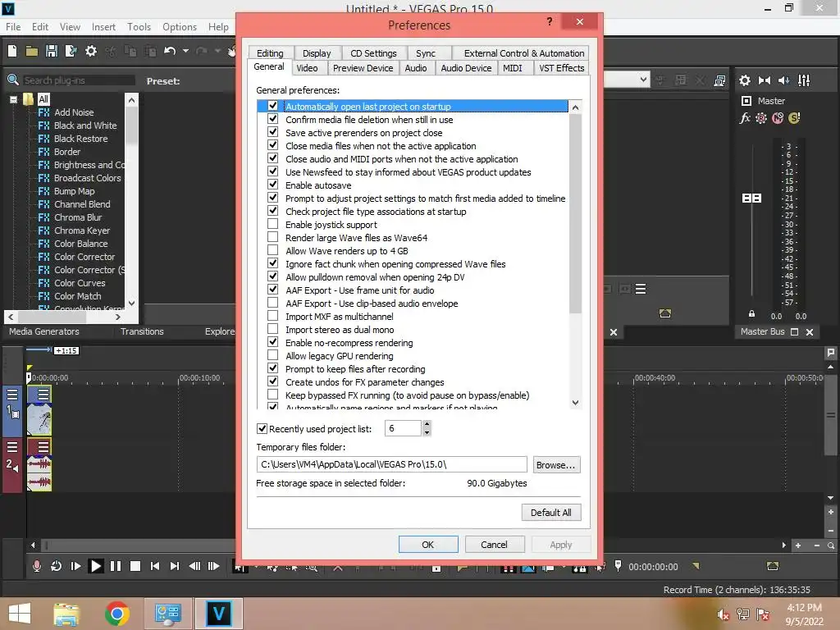
Task: Open track 2 hamburger menu icon
Action: tap(12, 447)
